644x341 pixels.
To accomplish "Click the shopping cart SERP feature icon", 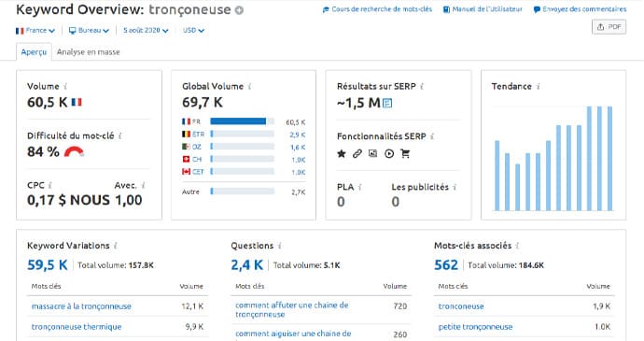I will pos(405,154).
